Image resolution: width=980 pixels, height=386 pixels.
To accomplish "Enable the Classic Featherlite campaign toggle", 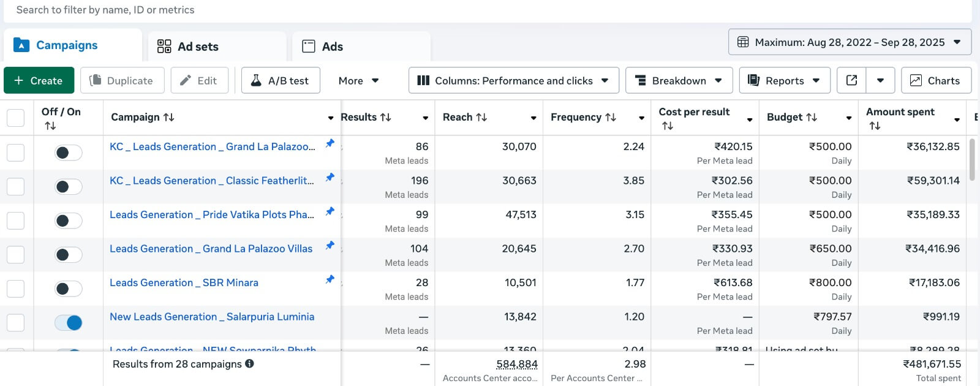I will 68,187.
